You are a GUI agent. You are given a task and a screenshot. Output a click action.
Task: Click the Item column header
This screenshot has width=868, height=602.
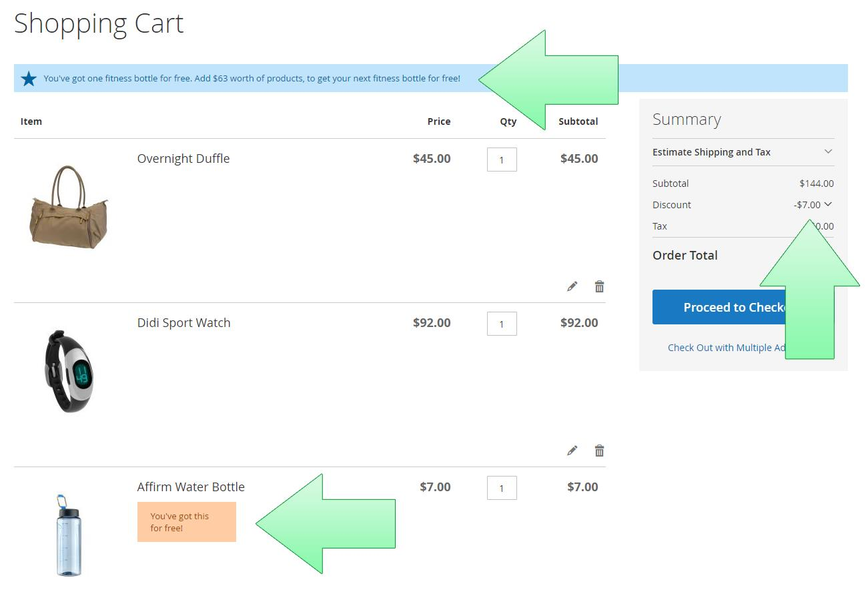pyautogui.click(x=31, y=121)
